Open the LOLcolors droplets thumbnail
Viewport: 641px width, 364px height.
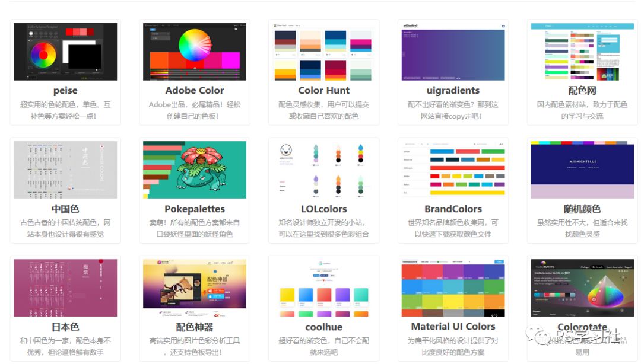coord(324,170)
